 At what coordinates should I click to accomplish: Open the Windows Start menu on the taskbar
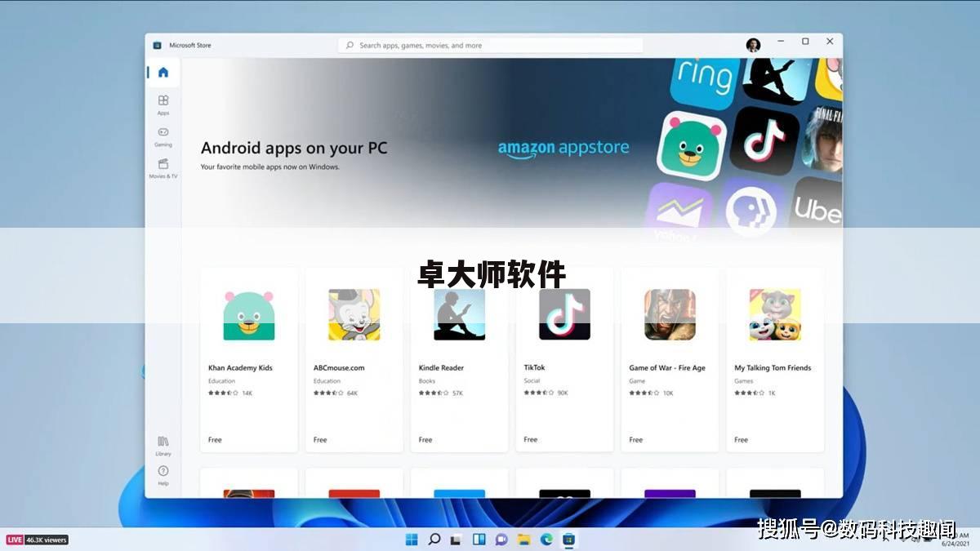click(x=412, y=540)
